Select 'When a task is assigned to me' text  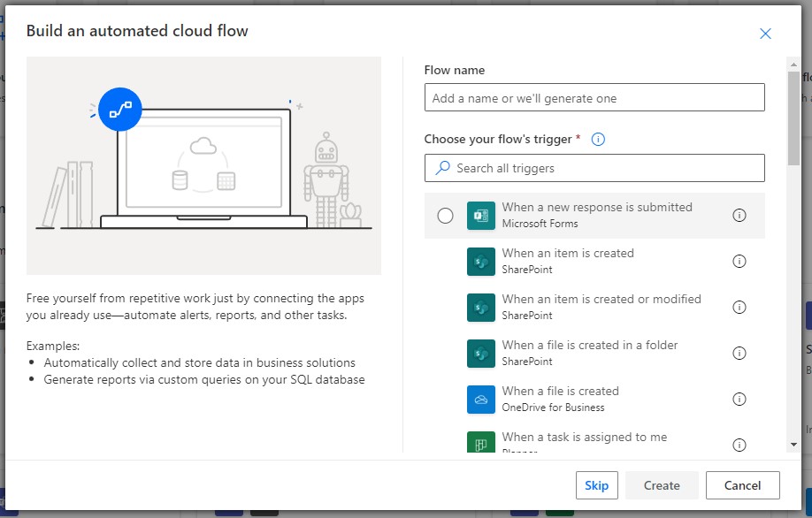tap(584, 438)
